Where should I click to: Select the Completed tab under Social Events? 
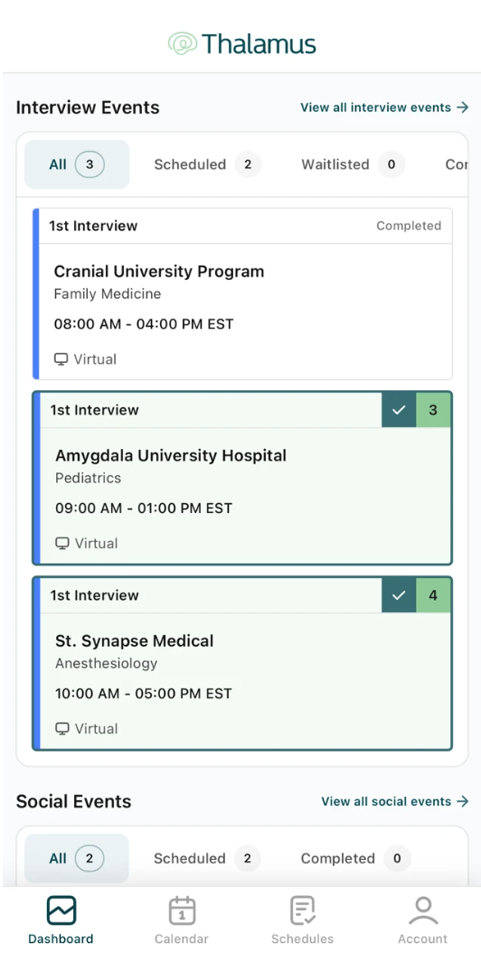tap(355, 858)
